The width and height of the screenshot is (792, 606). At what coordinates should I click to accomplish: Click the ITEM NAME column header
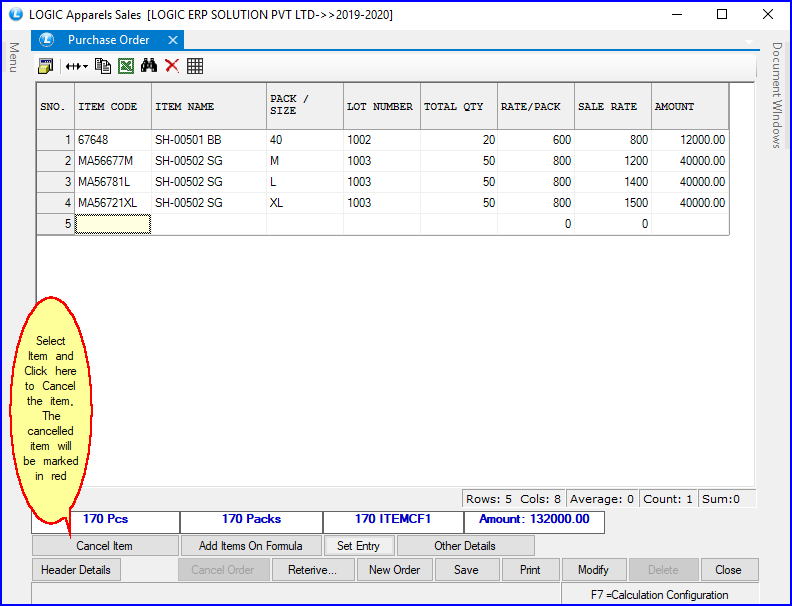coord(209,107)
